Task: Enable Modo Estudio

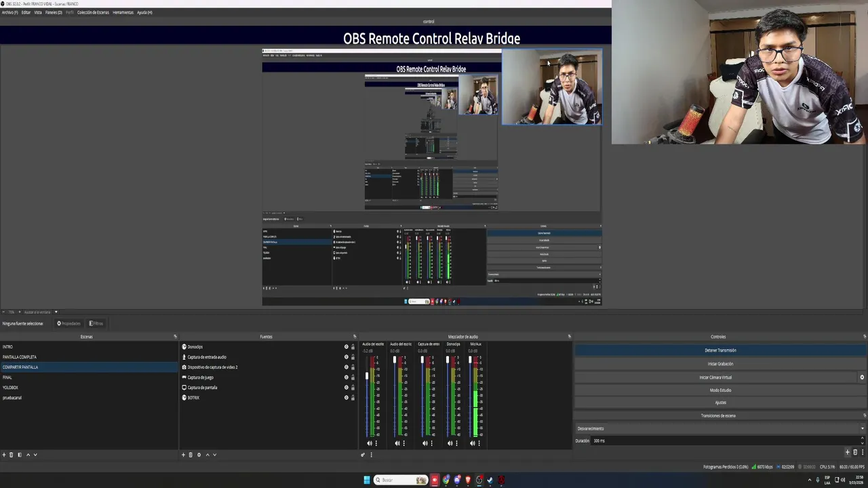Action: click(720, 390)
